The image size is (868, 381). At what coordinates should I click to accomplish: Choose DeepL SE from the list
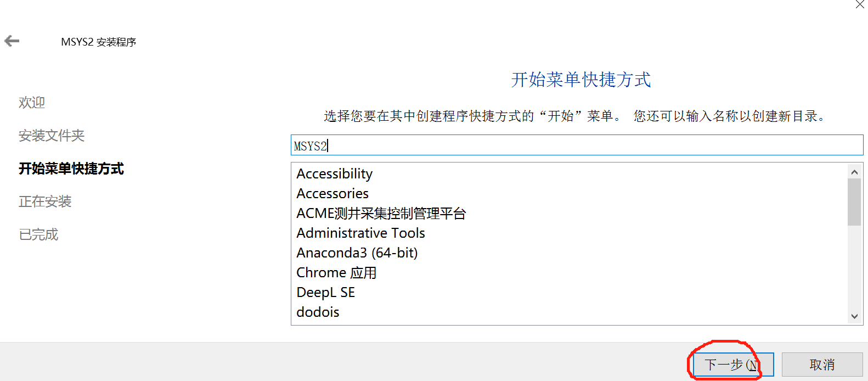point(569,292)
